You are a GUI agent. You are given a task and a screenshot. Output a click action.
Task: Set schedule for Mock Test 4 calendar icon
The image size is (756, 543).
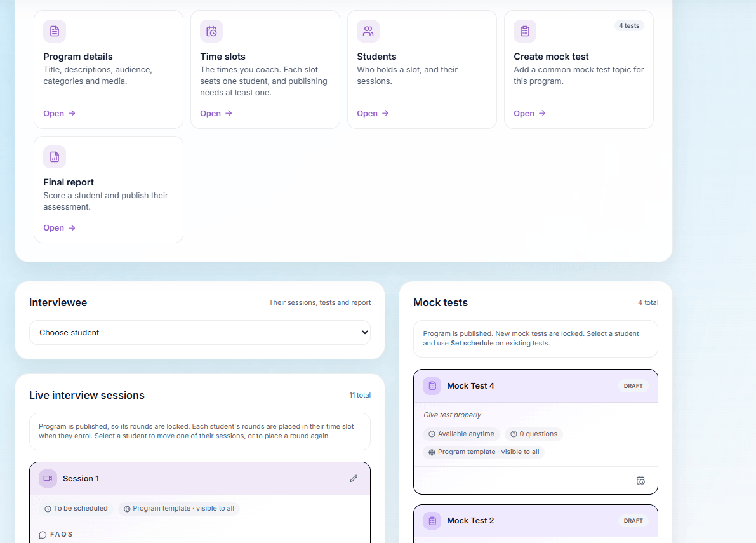pos(640,480)
